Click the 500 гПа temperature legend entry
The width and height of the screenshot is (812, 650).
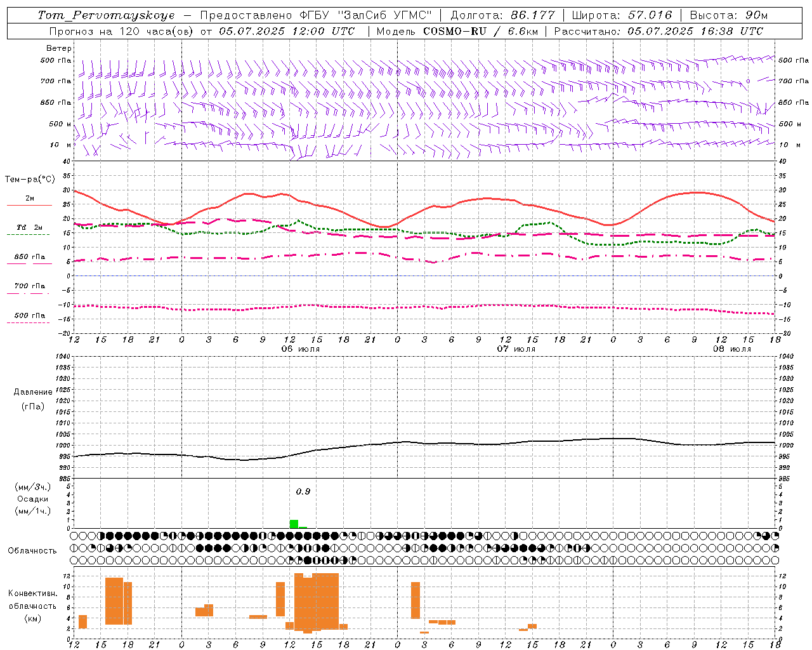point(29,315)
